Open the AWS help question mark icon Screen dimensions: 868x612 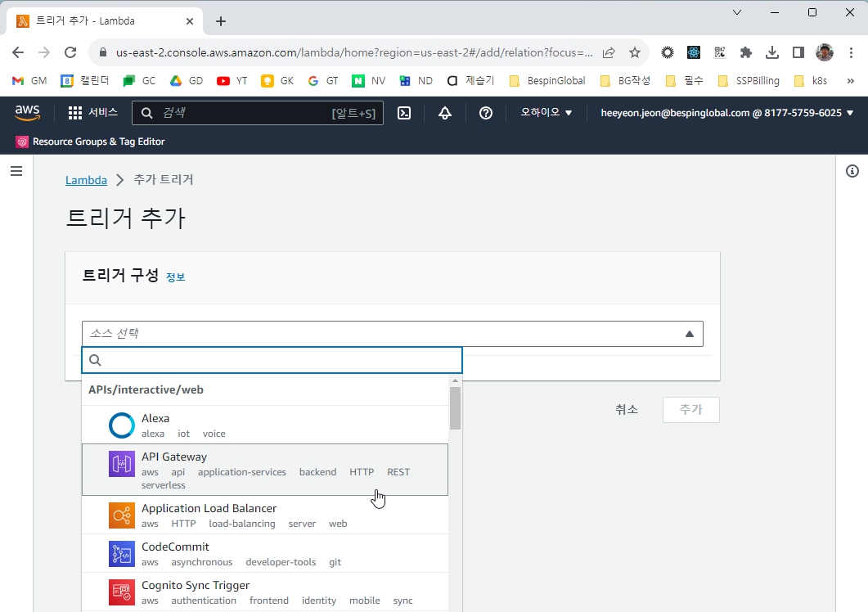click(486, 113)
